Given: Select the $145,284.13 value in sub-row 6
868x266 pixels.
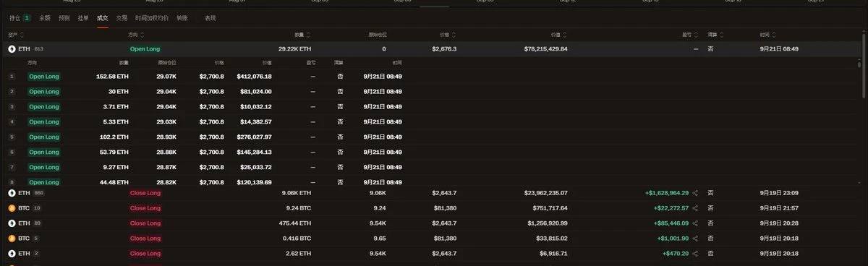Looking at the screenshot, I should [254, 152].
